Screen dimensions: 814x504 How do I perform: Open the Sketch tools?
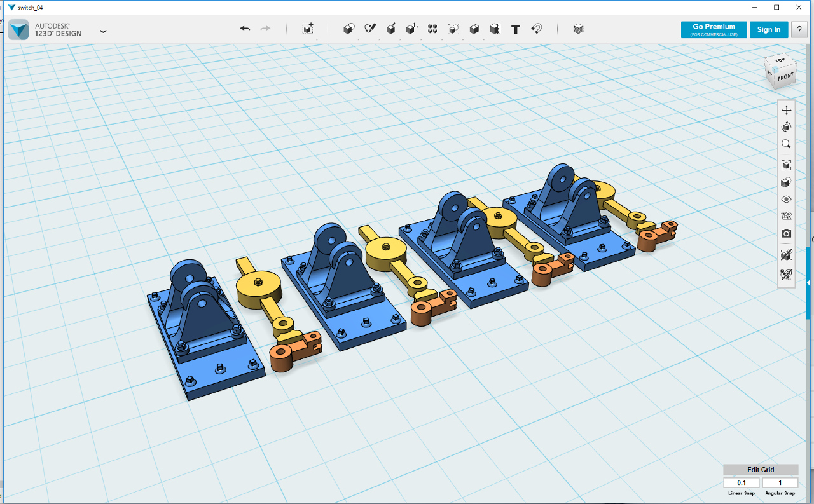pos(370,29)
